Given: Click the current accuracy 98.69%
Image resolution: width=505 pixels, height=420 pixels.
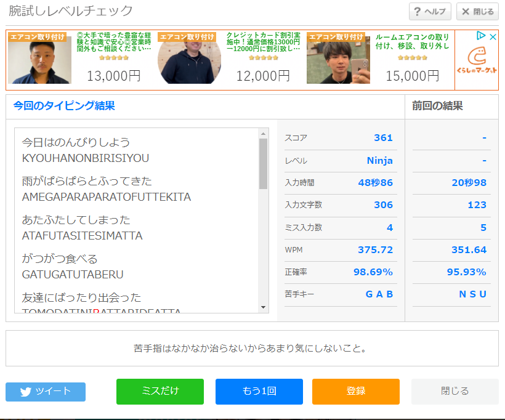Looking at the screenshot, I should [x=373, y=272].
